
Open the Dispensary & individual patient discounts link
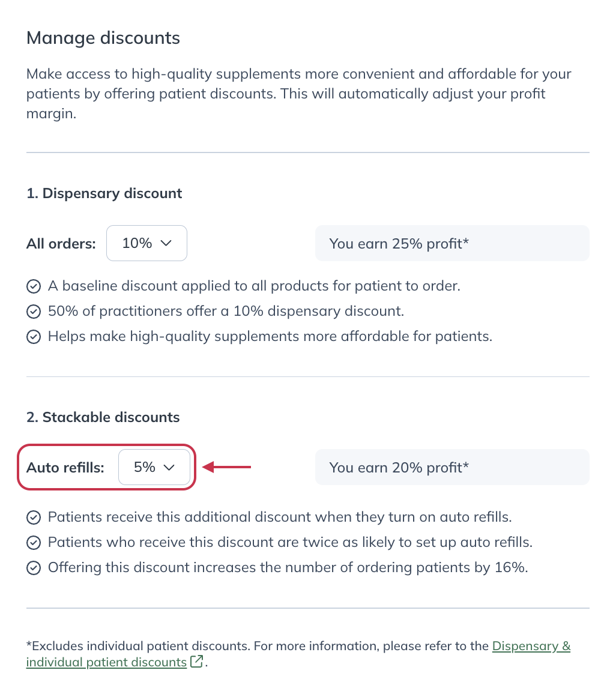531,646
